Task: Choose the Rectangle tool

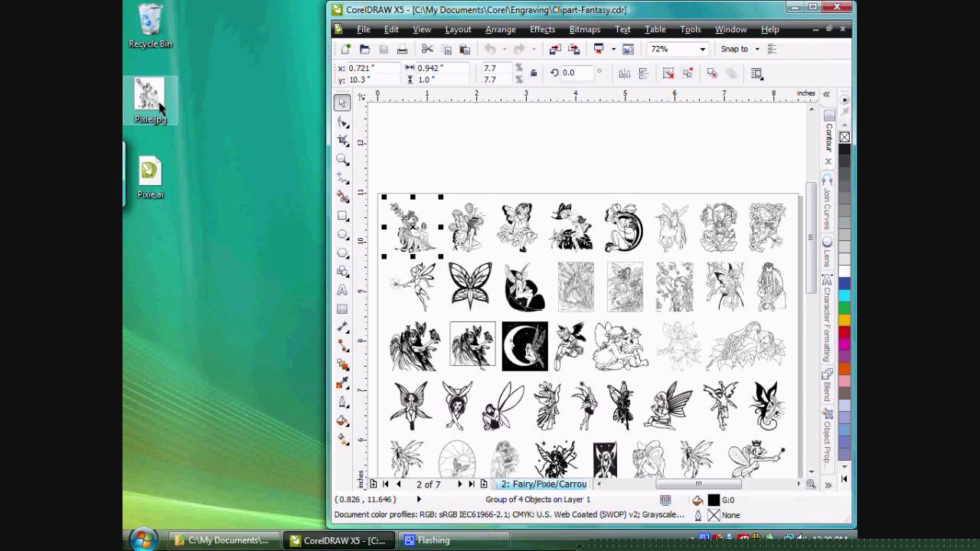Action: tap(342, 216)
